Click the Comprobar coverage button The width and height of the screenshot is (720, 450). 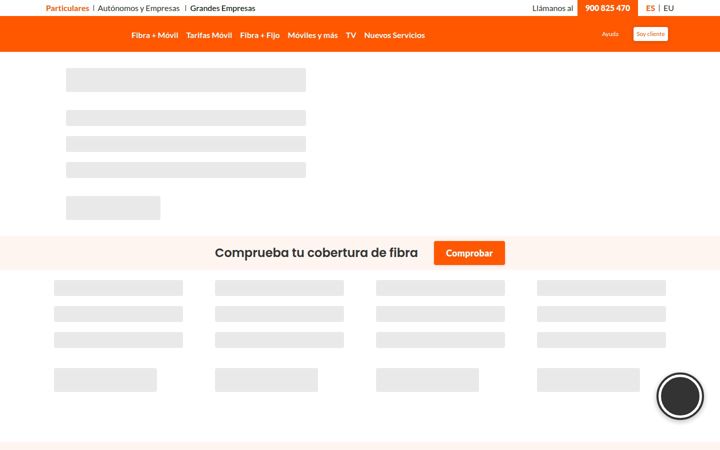pos(469,253)
